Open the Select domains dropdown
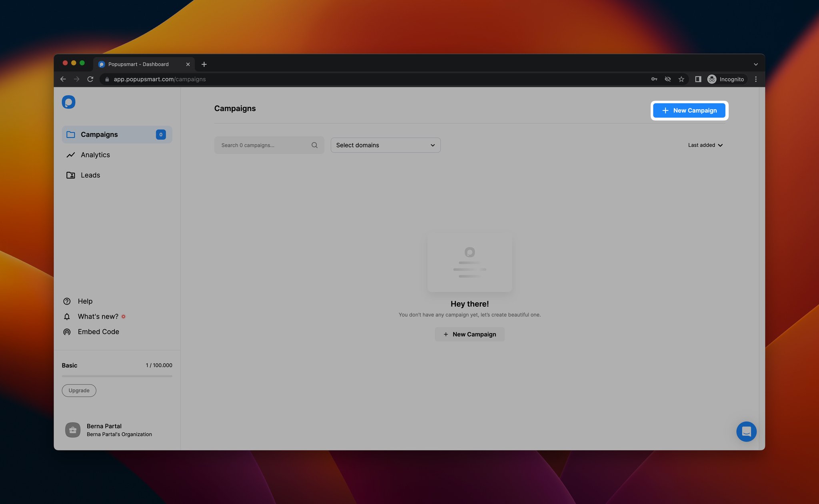819x504 pixels. (x=385, y=145)
